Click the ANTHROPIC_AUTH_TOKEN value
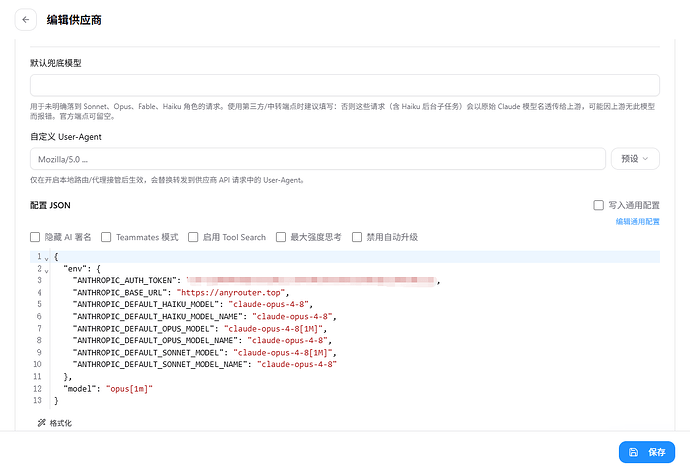Screen dimensions: 690x473 point(312,281)
